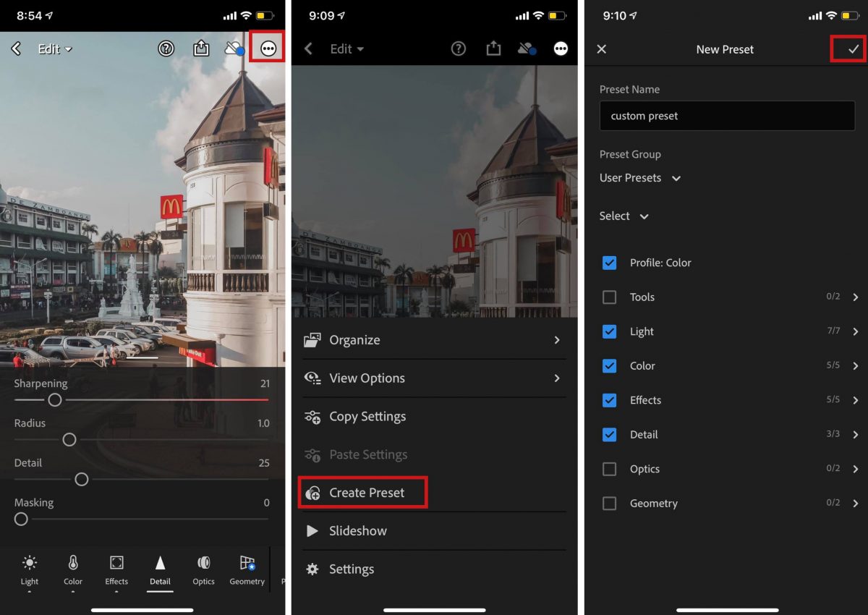Tap the Preset Name text field

(727, 116)
